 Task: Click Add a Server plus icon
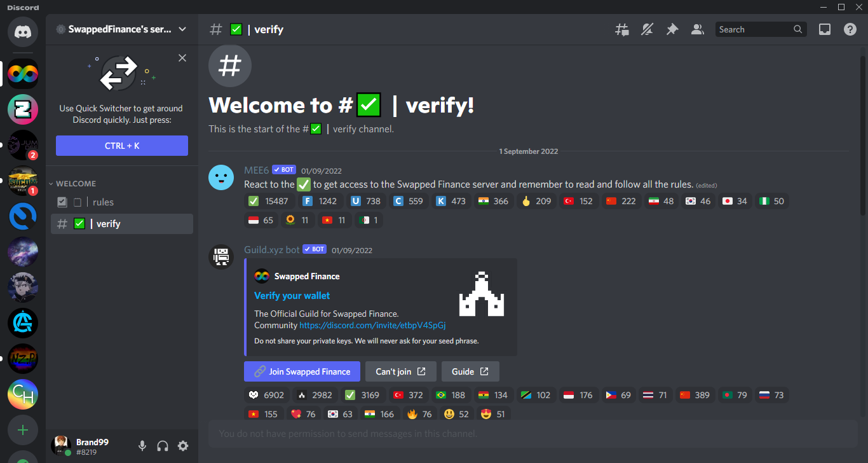click(x=23, y=430)
